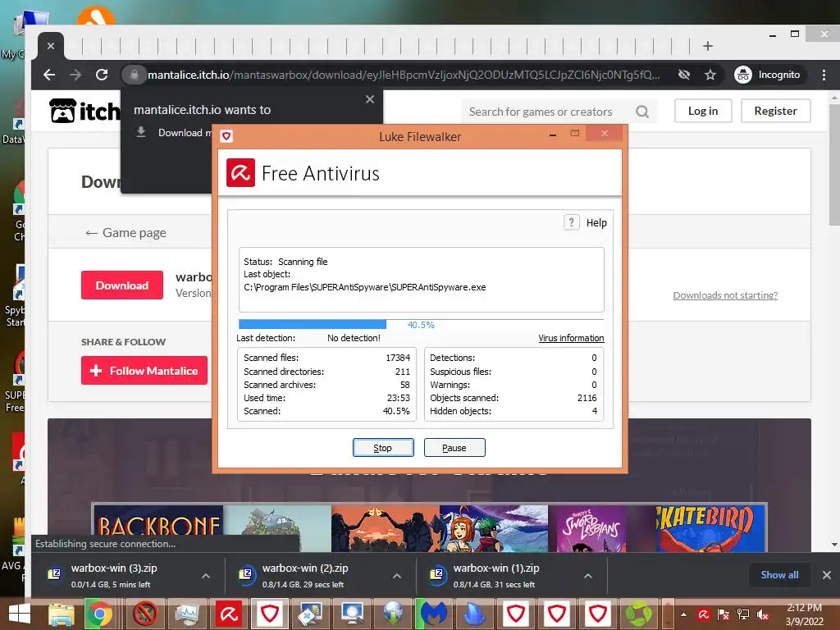Click the itch.io logo
Image resolution: width=840 pixels, height=630 pixels.
pos(84,111)
